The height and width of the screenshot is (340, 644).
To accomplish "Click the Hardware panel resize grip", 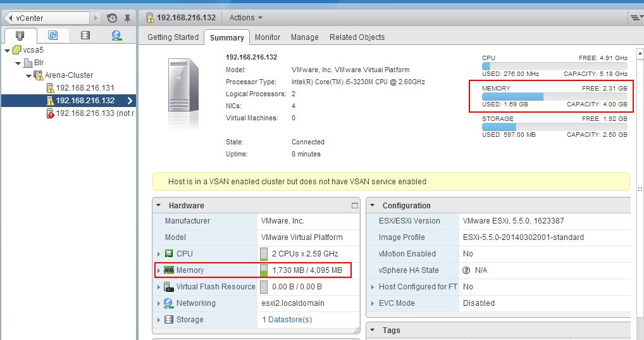I will (x=356, y=330).
